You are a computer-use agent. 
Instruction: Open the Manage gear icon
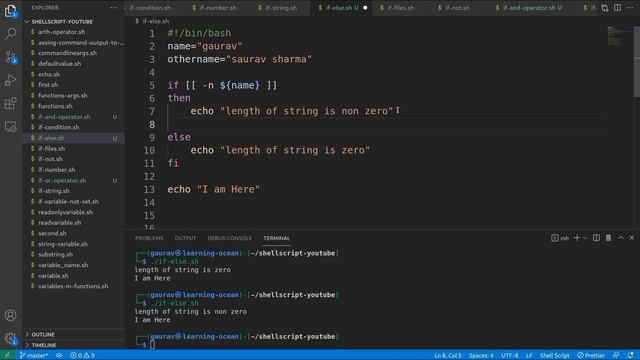[11, 338]
